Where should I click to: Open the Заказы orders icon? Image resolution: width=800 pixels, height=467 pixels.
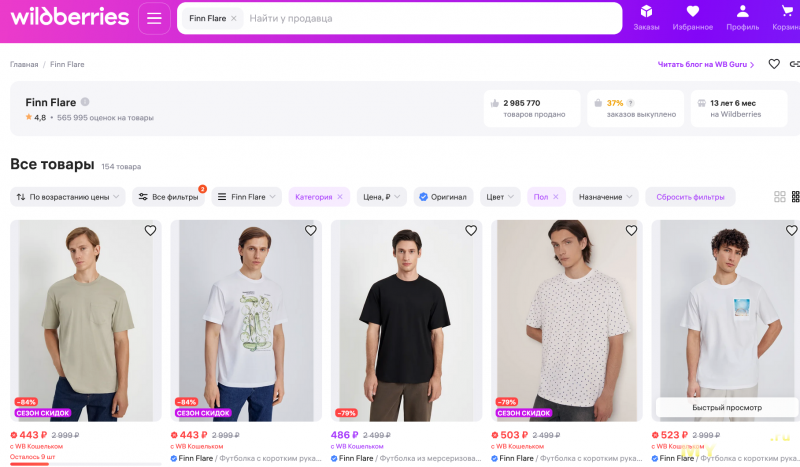point(646,17)
